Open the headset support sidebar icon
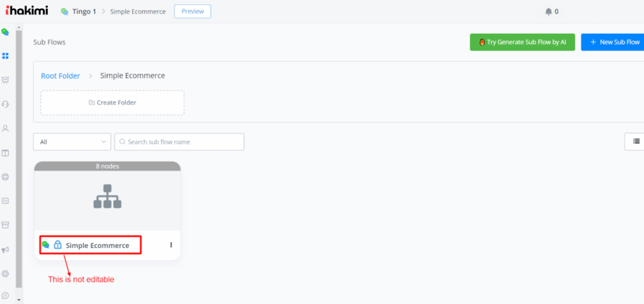This screenshot has height=304, width=644. click(6, 104)
